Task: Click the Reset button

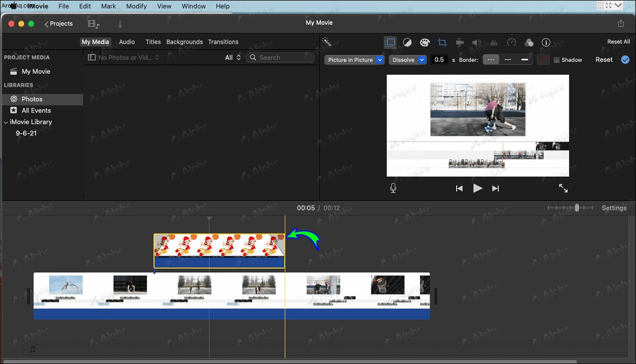Action: coord(604,60)
